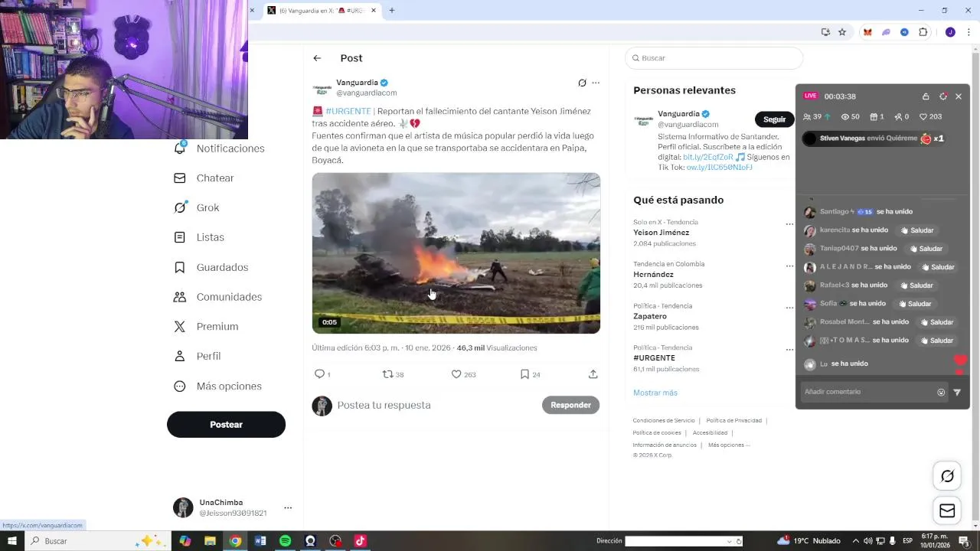Click the Seguir button for Vanguardia

(774, 119)
